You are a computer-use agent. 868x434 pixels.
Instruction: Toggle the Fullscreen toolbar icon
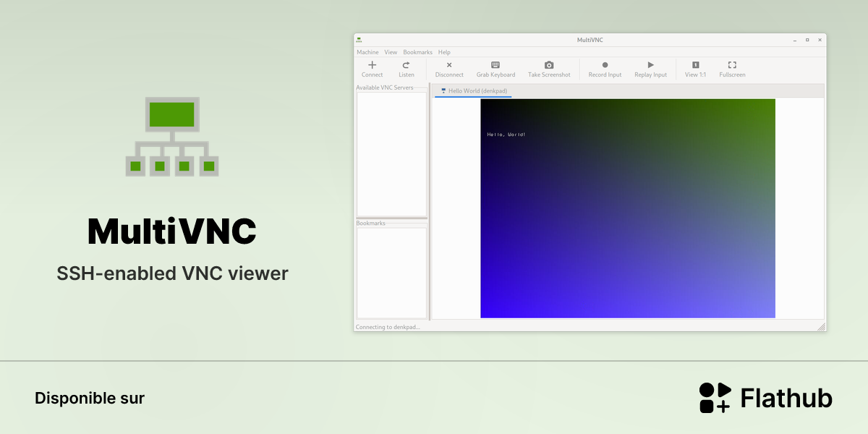coord(732,65)
